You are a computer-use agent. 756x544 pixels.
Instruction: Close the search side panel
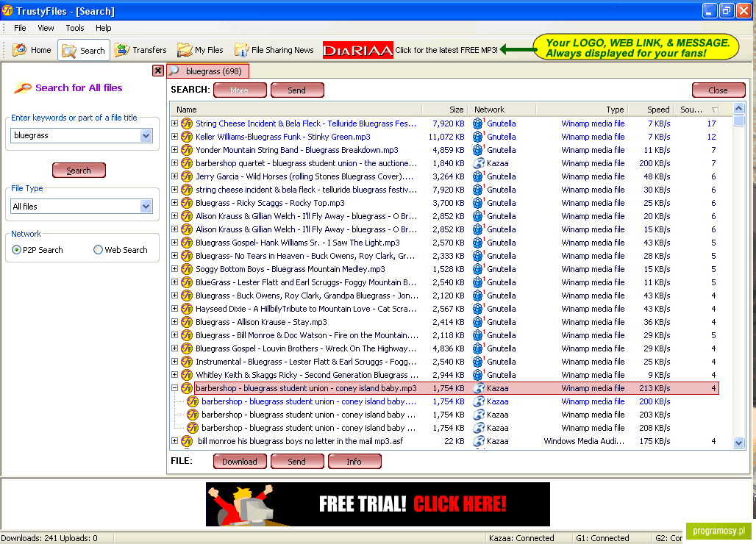157,71
